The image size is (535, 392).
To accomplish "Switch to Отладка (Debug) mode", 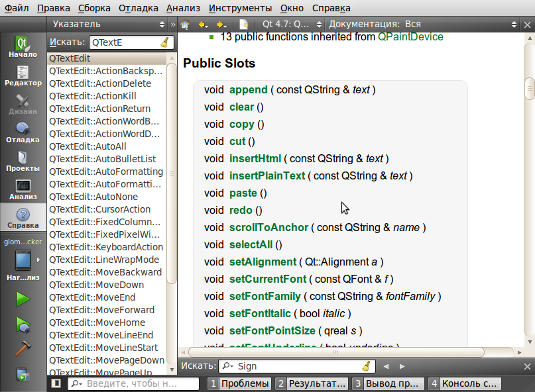I will (x=23, y=131).
